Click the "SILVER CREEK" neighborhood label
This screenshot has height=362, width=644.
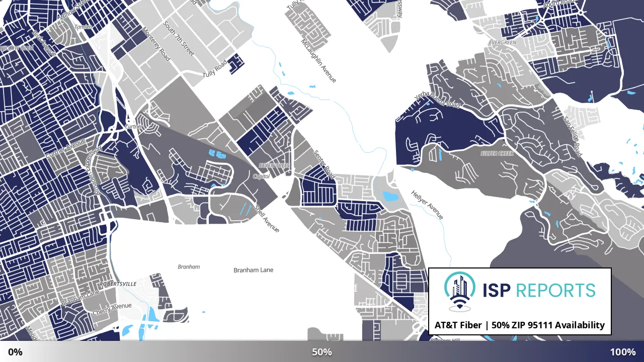(497, 153)
